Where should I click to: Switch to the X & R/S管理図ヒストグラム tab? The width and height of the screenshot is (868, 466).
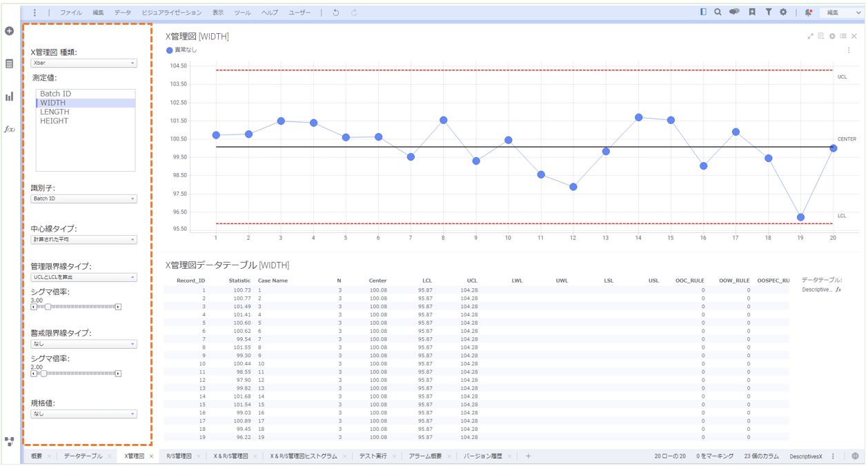304,456
